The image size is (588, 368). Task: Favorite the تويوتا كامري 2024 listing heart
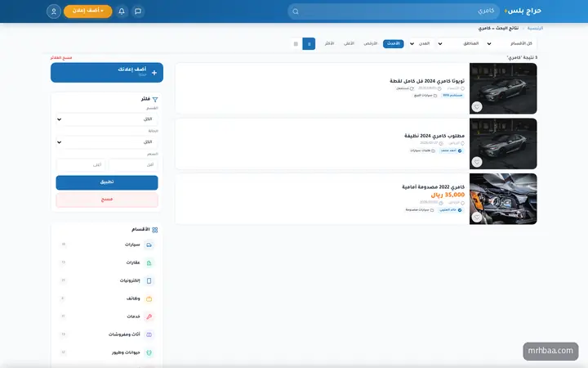(x=477, y=107)
